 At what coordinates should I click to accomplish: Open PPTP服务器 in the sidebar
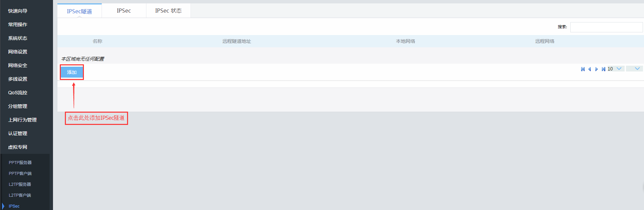20,163
